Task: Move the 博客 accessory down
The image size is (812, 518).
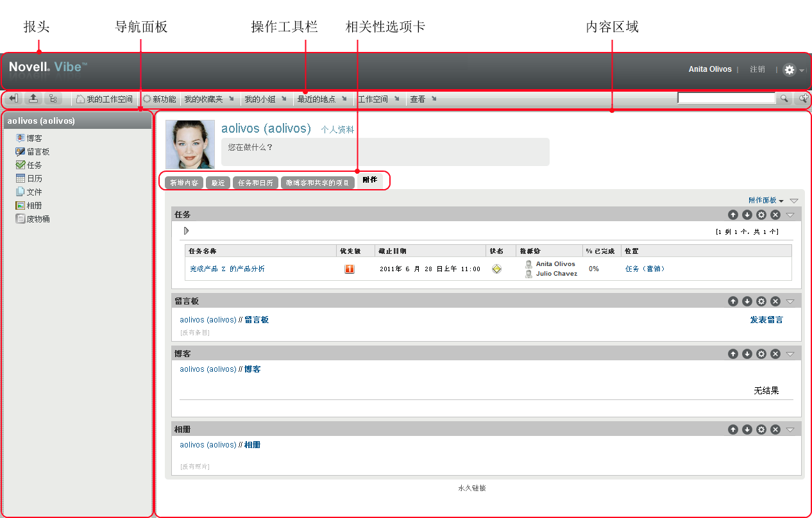Action: click(x=747, y=354)
